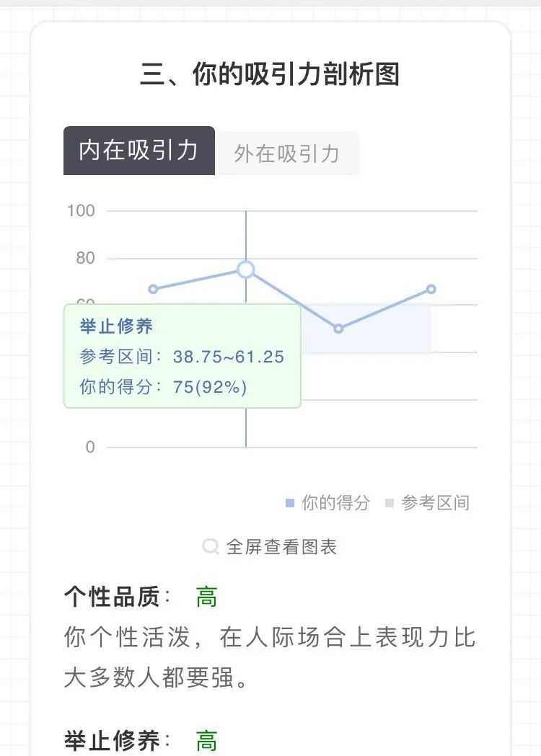Select the enlarged data point at 75
The height and width of the screenshot is (756, 541).
tap(246, 270)
